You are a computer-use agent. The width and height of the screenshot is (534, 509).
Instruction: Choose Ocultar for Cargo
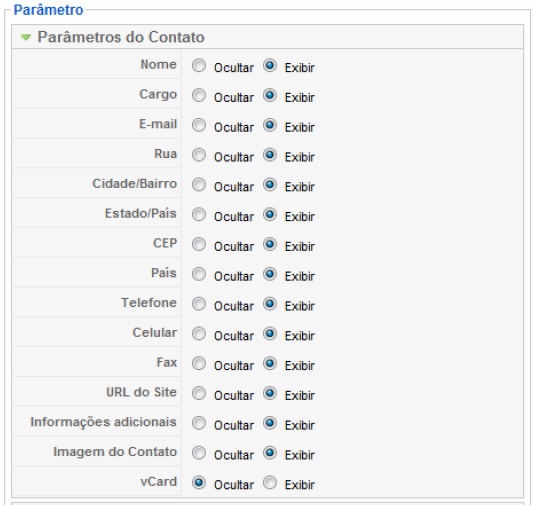pos(199,95)
